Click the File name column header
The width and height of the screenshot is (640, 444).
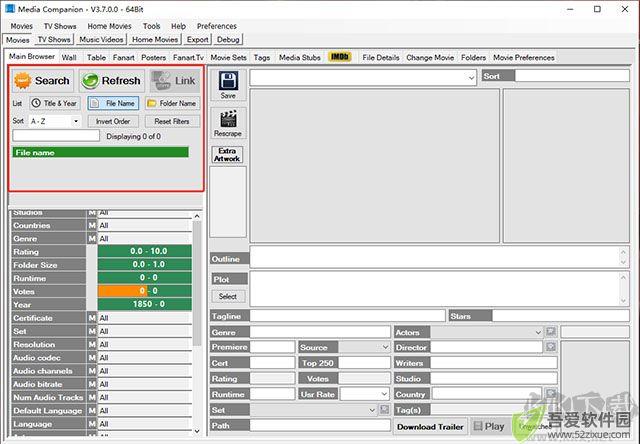(101, 152)
